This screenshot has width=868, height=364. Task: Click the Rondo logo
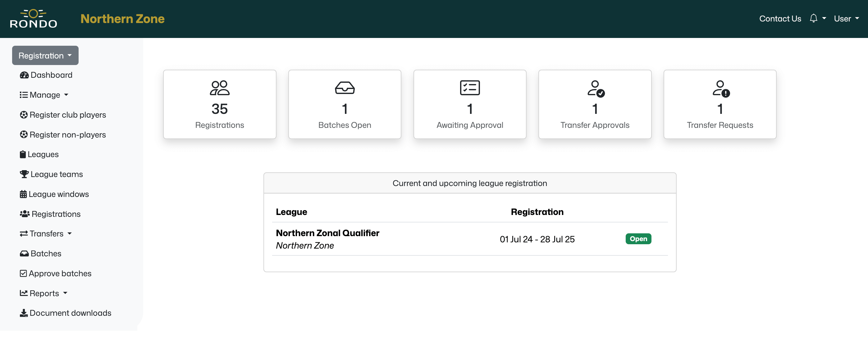coord(33,19)
